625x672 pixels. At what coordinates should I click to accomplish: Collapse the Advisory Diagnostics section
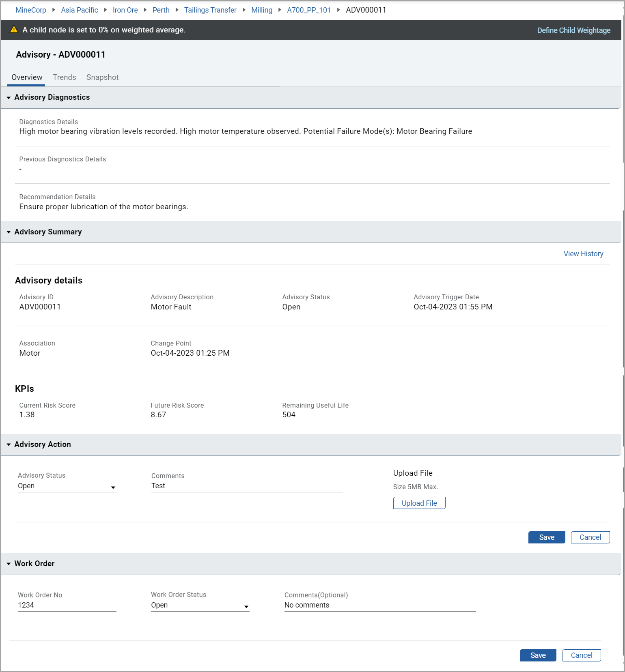(x=9, y=98)
